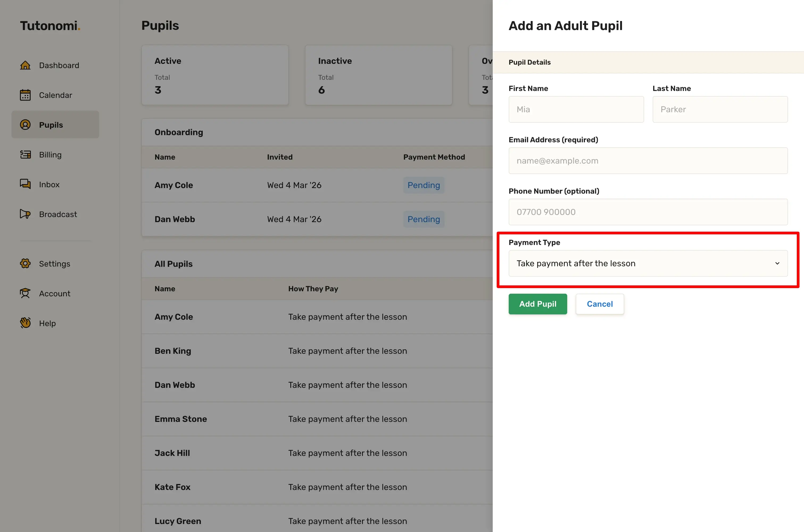Focus the Last Name field
The image size is (804, 532).
point(719,109)
